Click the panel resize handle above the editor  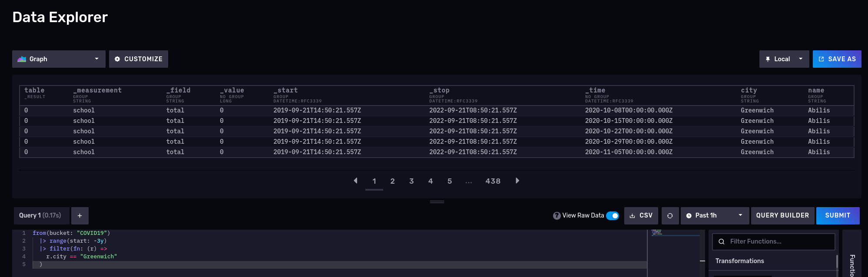[437, 202]
